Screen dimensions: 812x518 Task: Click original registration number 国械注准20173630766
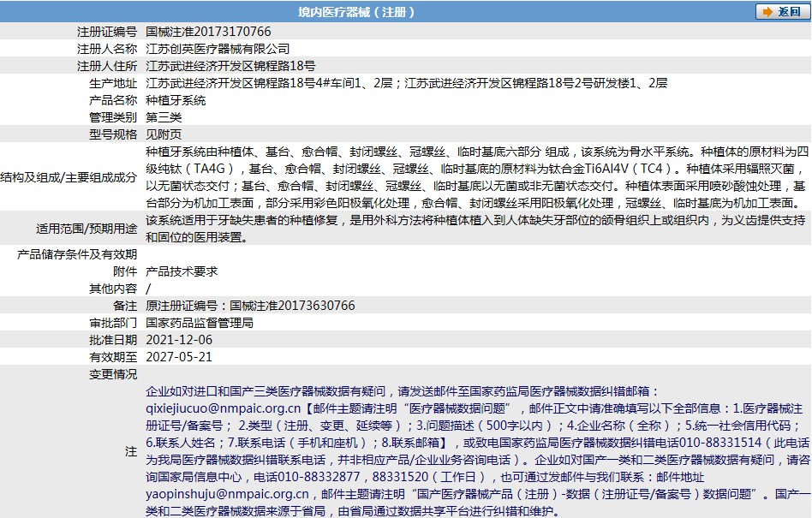pyautogui.click(x=293, y=306)
